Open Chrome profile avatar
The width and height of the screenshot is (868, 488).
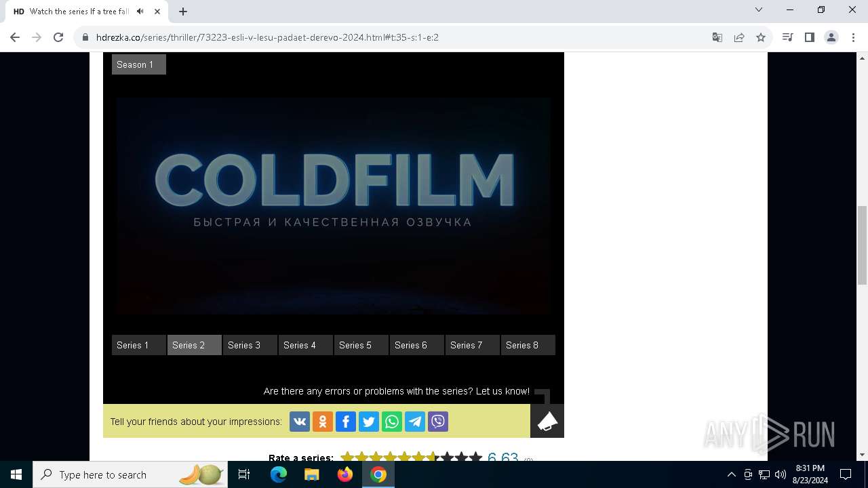831,37
